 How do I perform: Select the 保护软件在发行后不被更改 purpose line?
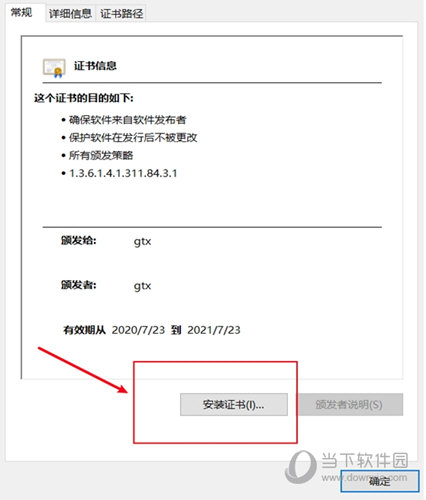click(133, 137)
